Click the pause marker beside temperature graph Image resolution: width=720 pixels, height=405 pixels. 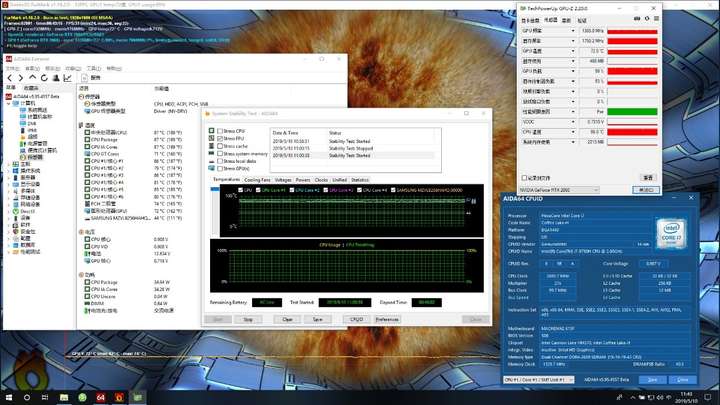[x=474, y=201]
